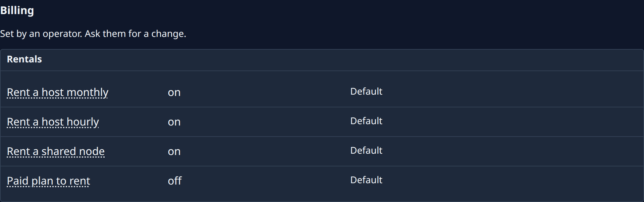This screenshot has width=644, height=202.
Task: Click 'Default' in the Rent a host monthly row
Action: coord(366,91)
